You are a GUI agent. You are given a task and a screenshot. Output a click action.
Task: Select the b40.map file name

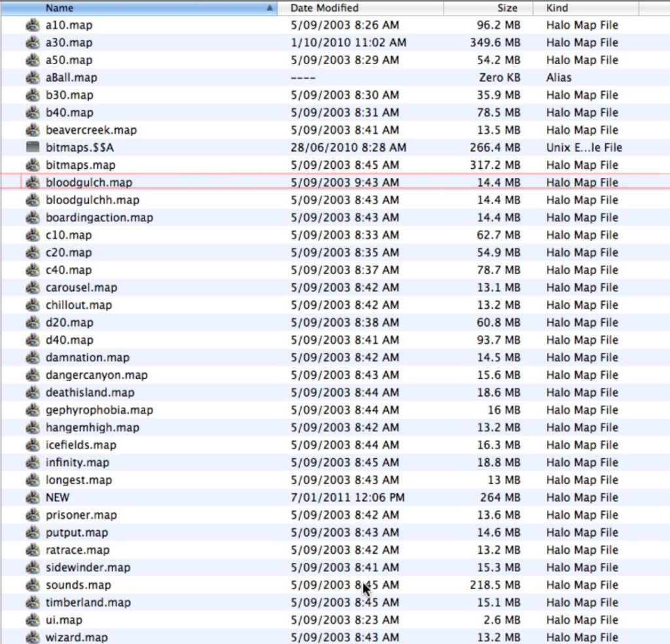tap(69, 113)
